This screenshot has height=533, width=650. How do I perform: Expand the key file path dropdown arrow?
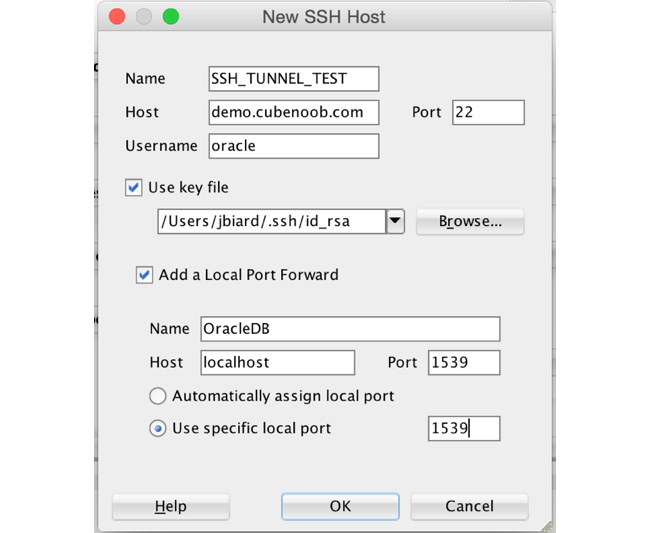395,221
